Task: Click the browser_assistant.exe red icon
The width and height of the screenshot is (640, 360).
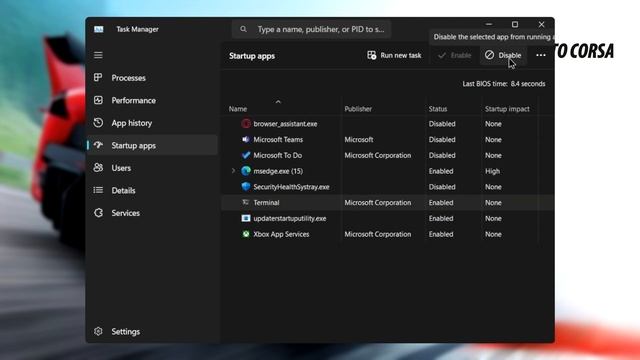Action: 246,124
